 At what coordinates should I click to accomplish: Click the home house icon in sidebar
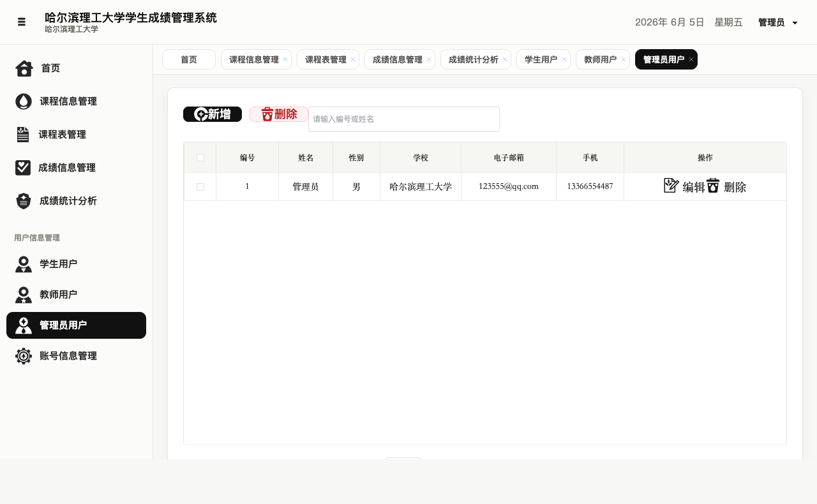(24, 68)
